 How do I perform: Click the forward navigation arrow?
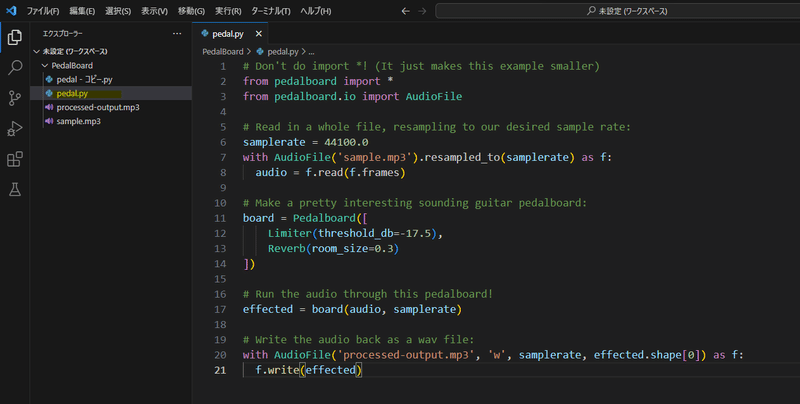[x=422, y=11]
